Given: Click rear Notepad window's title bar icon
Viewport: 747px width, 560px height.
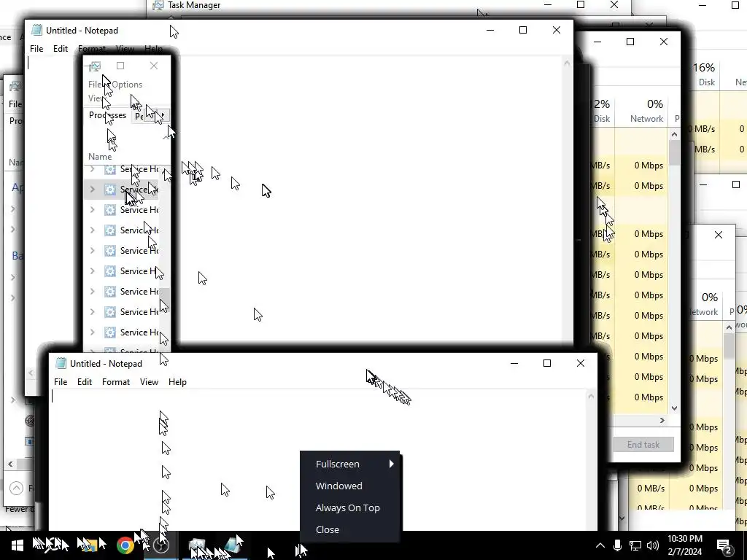Looking at the screenshot, I should [x=36, y=30].
